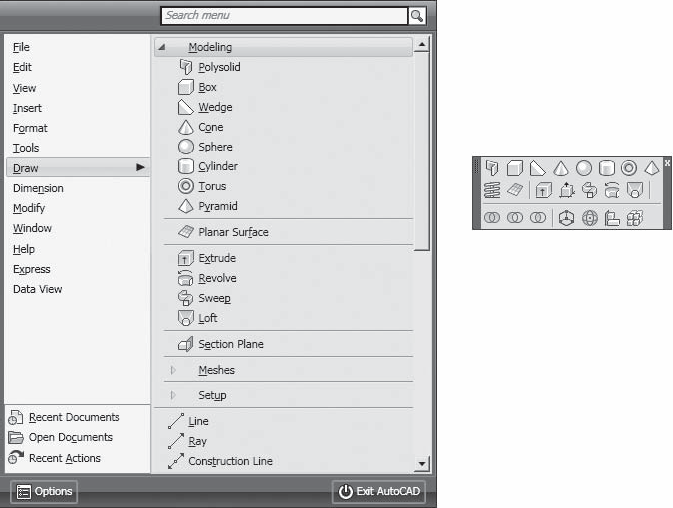Select the Box icon on the floating toolbar
673x508 pixels.
(x=515, y=168)
